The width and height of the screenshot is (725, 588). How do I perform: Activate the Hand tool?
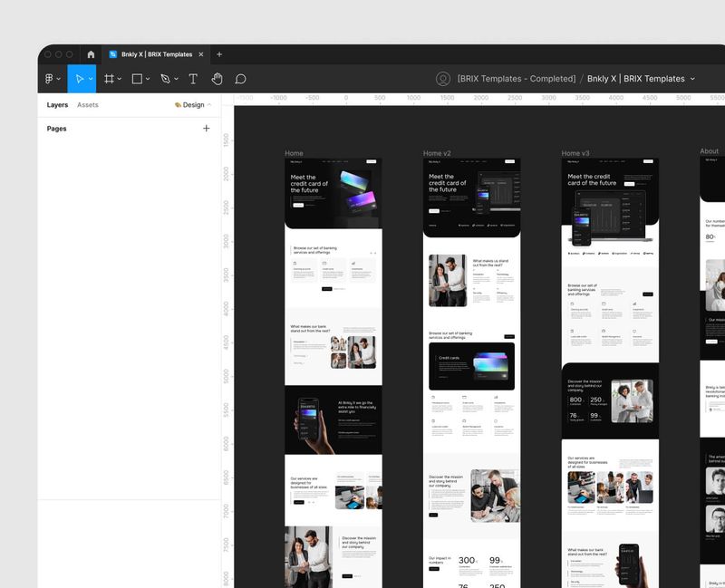pyautogui.click(x=217, y=79)
